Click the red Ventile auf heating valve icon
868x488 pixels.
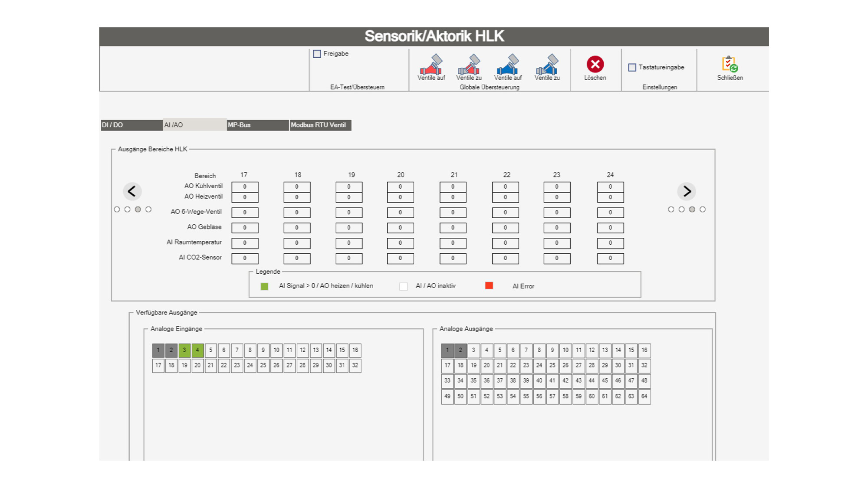431,64
